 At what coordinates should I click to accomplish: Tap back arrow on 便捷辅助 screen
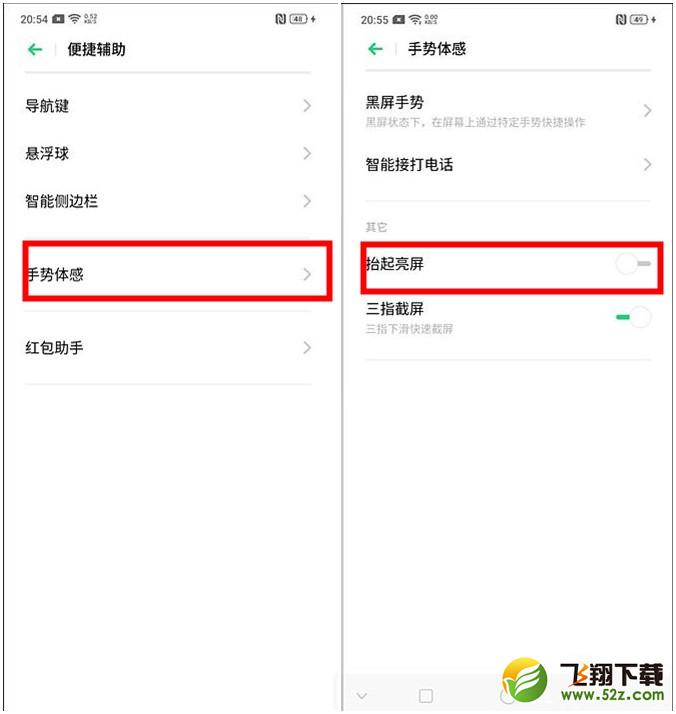coord(35,49)
